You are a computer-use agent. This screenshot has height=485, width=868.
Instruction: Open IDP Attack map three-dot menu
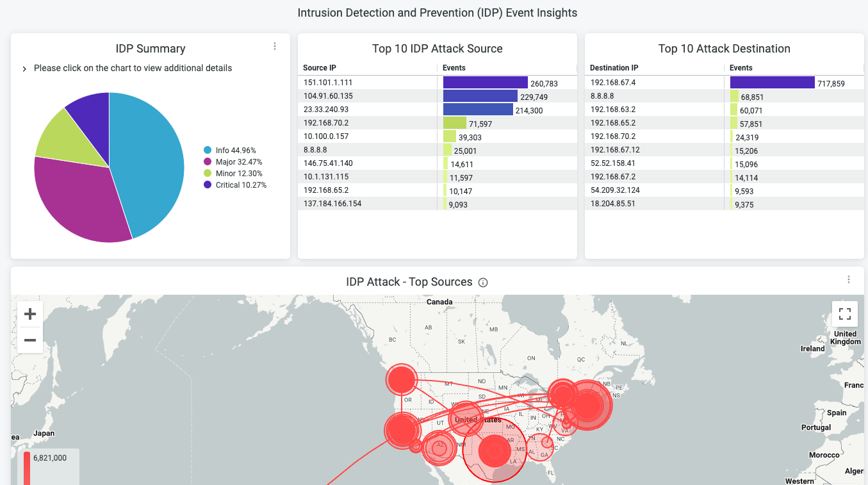[x=849, y=279]
